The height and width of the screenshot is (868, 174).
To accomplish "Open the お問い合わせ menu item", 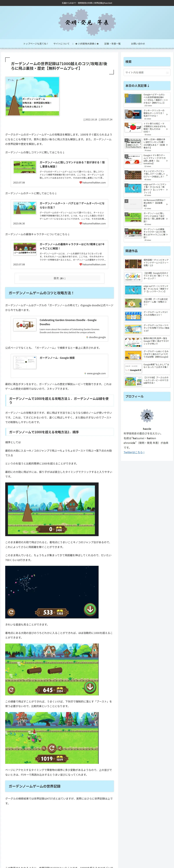I will click(138, 43).
